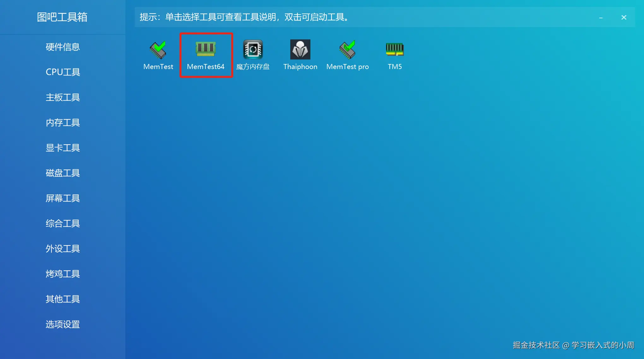Switch to CPU工具 category
The width and height of the screenshot is (644, 359).
(62, 72)
